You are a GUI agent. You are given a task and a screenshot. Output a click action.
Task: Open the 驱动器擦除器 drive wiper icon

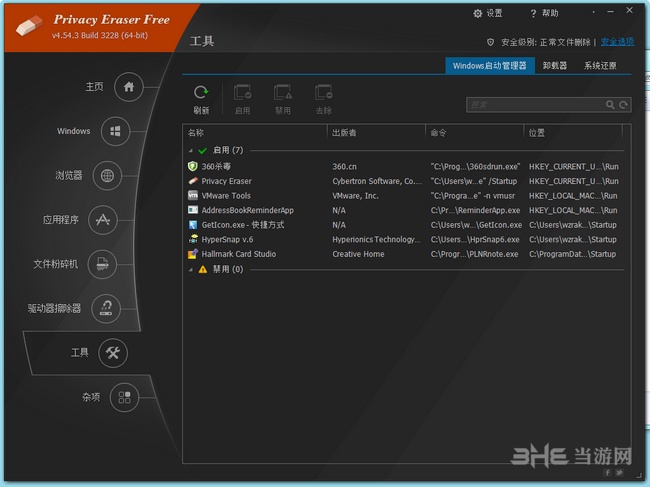pyautogui.click(x=106, y=308)
